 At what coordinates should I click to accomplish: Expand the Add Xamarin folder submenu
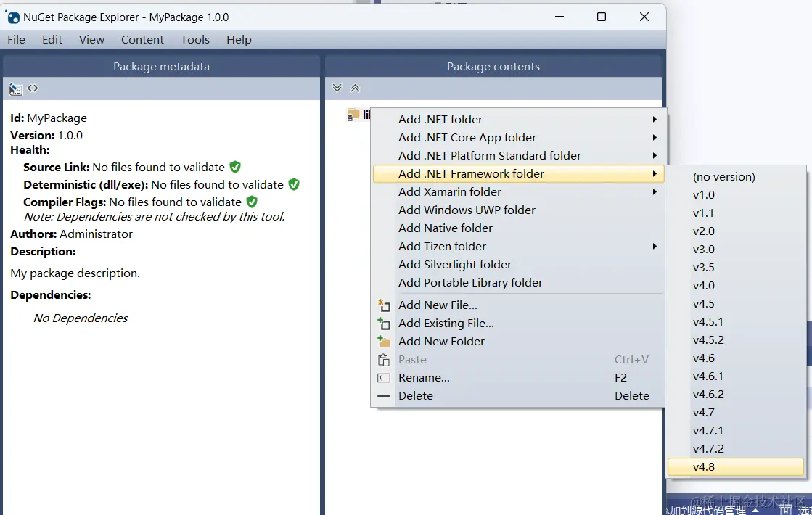tap(518, 192)
